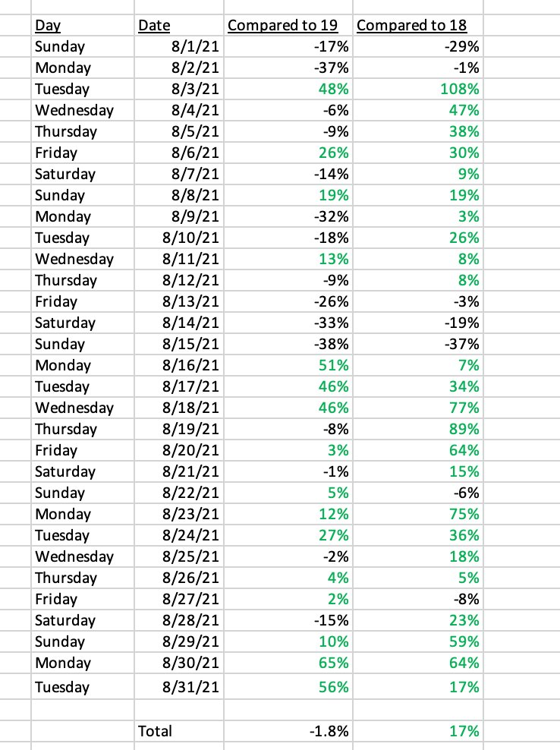The width and height of the screenshot is (560, 750).
Task: Click the 8/31/21 date cell
Action: pos(179,687)
